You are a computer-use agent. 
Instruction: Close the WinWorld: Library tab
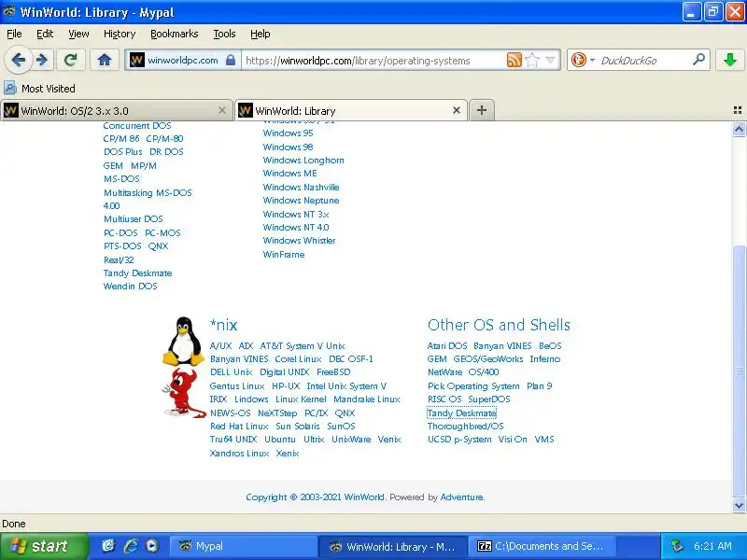click(457, 110)
